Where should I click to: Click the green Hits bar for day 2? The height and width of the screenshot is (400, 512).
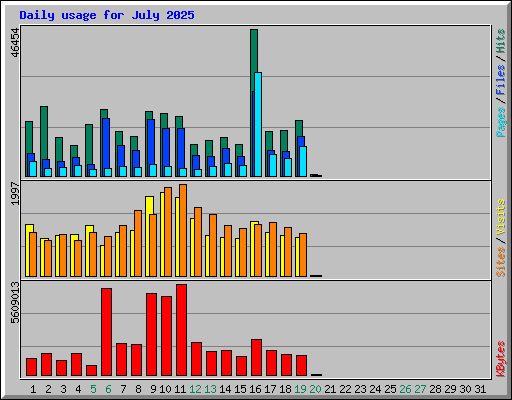(x=44, y=132)
